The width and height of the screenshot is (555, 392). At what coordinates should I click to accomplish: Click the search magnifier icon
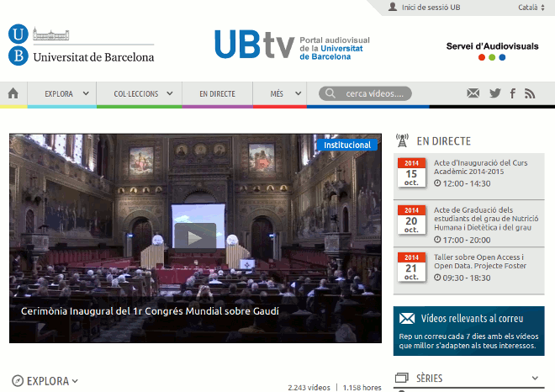click(x=330, y=93)
